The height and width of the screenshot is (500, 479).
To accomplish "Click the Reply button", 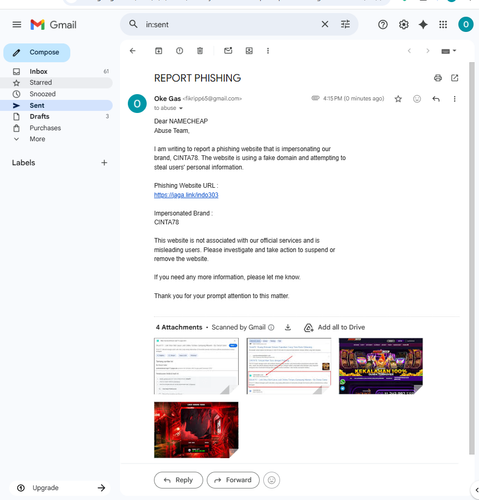I will click(178, 480).
